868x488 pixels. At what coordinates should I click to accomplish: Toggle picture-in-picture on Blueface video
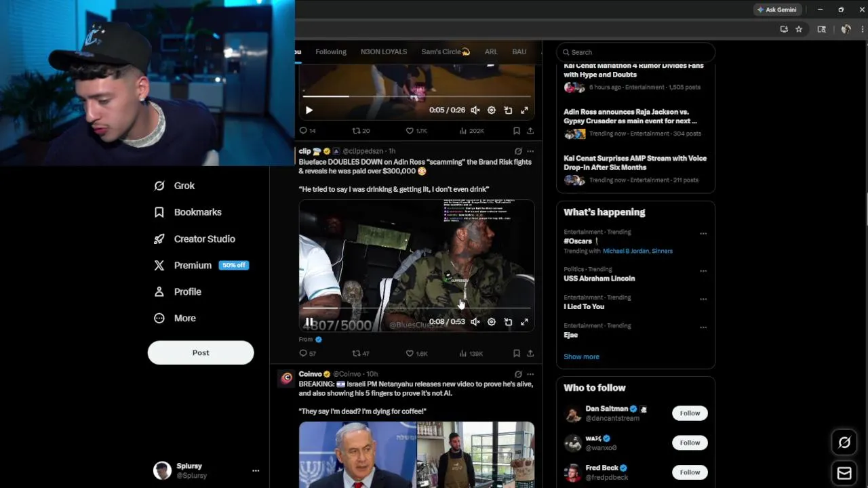coord(508,322)
